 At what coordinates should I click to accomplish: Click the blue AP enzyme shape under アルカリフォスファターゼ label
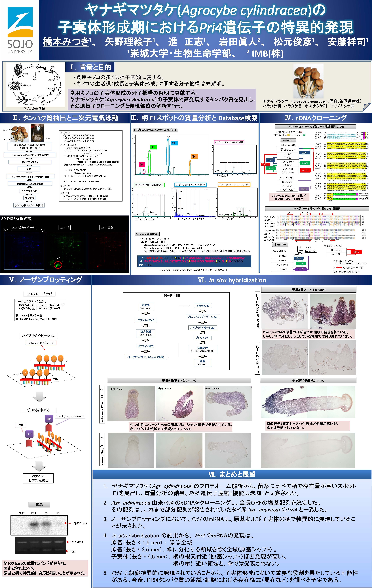pos(49,419)
